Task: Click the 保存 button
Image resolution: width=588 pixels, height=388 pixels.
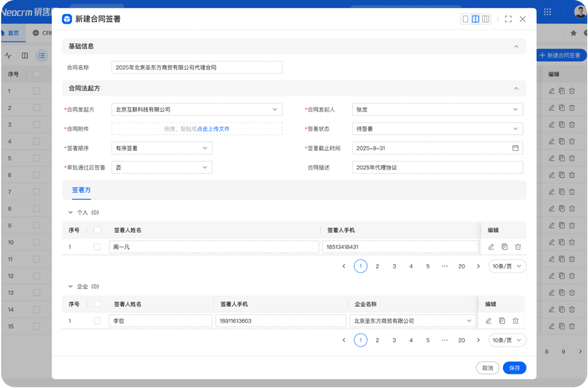Action: point(514,368)
